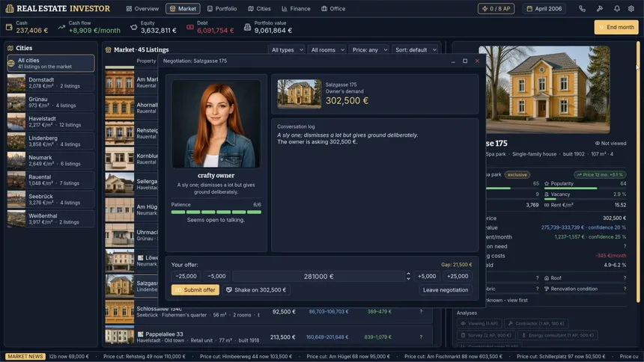Select Weißenthal city
This screenshot has width=644, height=362.
pyautogui.click(x=50, y=218)
